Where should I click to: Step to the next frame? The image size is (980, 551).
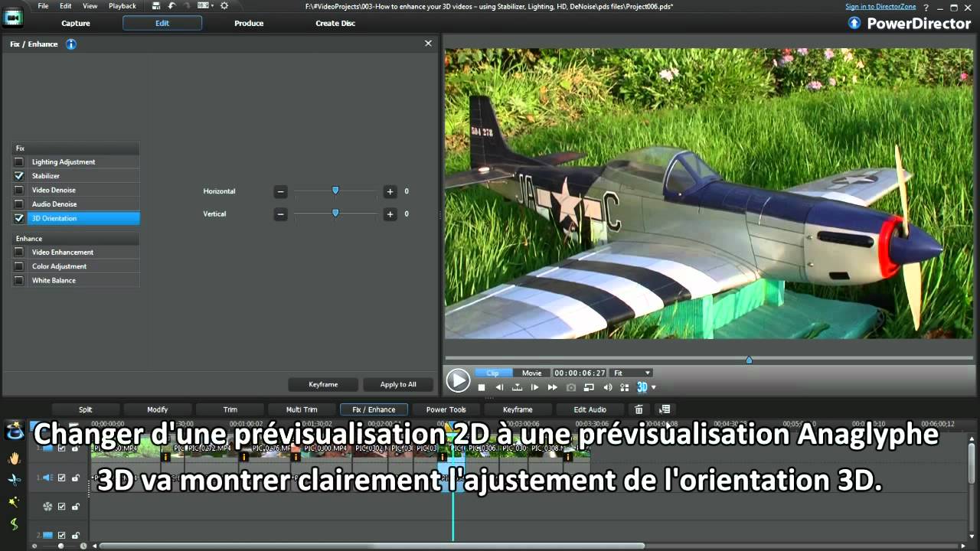tap(534, 387)
